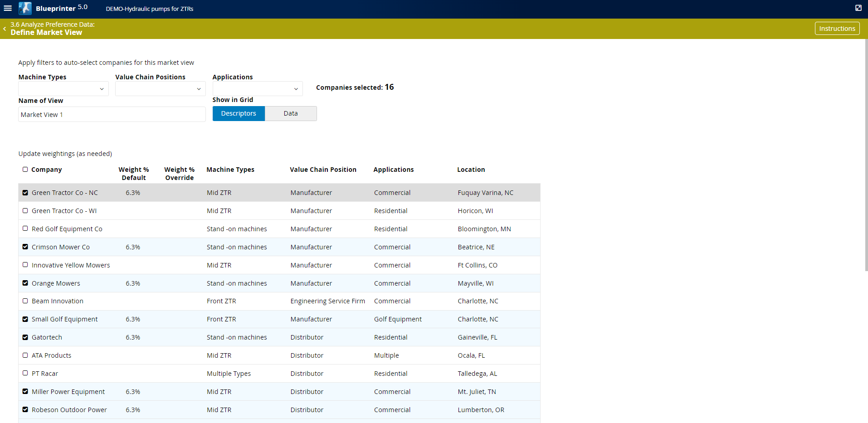Check Innovative Yellow Mowers
The width and height of the screenshot is (868, 423).
coord(25,265)
